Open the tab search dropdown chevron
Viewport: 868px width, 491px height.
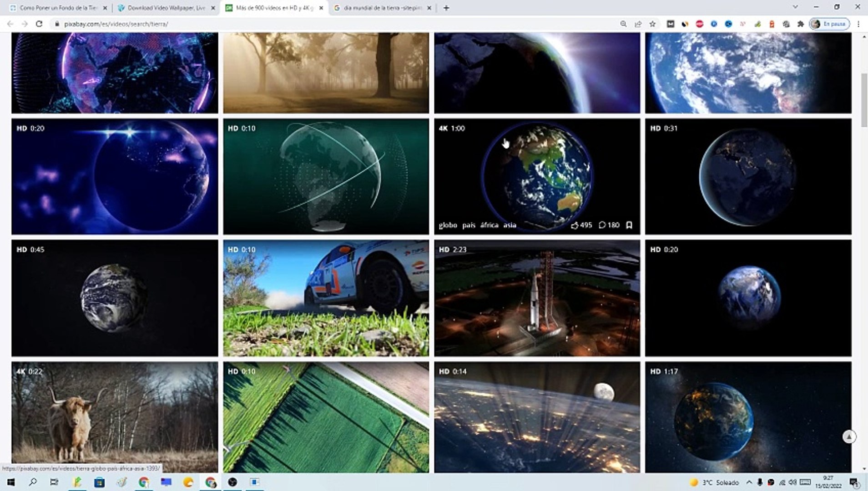[795, 7]
